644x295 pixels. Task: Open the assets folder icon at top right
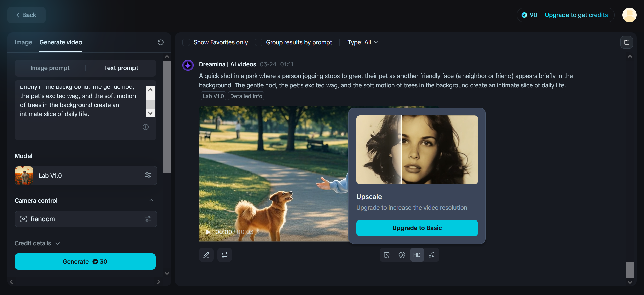click(627, 42)
